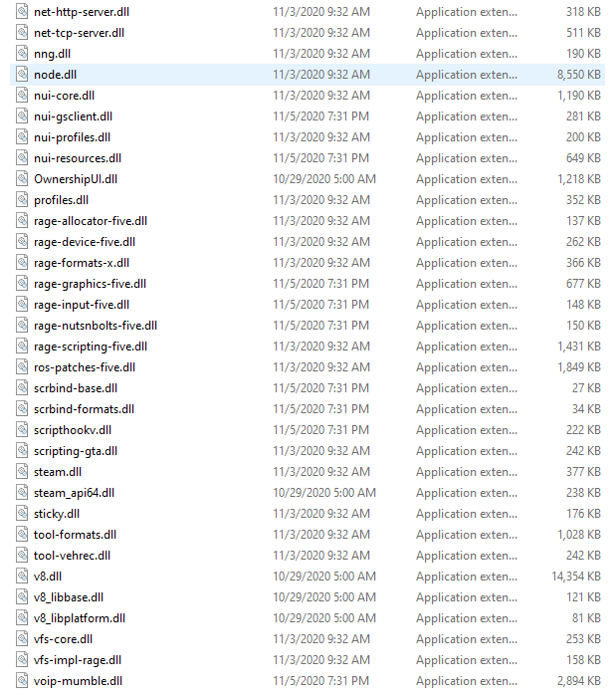Click the icon beside ros-patches-five.dll
The height and width of the screenshot is (697, 616).
[22, 366]
